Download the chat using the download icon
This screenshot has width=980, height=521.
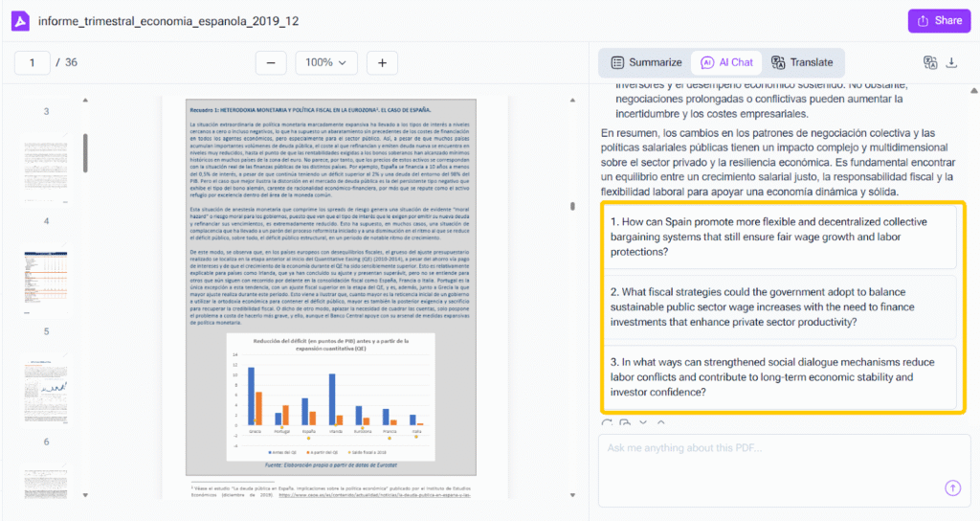[951, 63]
